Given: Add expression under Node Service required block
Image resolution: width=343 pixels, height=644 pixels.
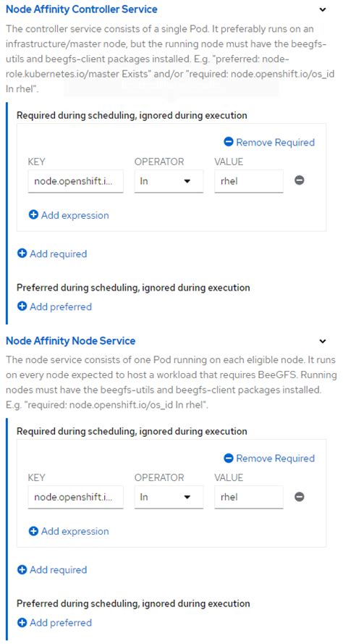Looking at the screenshot, I should pos(69,531).
